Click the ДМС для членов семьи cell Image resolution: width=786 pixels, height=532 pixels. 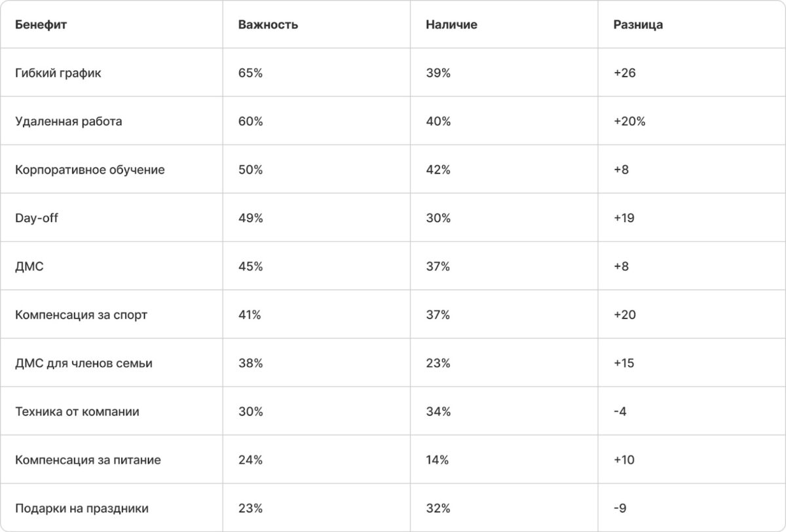[84, 364]
